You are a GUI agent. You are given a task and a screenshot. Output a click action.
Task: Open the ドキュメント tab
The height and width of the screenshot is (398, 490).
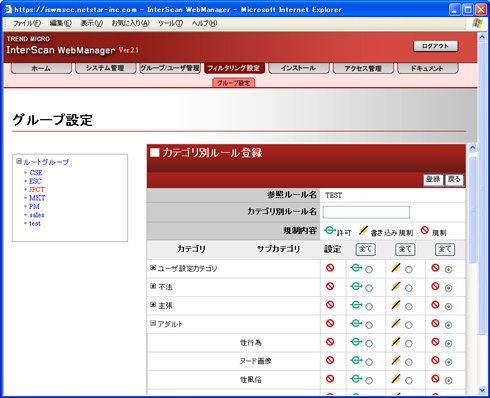click(427, 68)
